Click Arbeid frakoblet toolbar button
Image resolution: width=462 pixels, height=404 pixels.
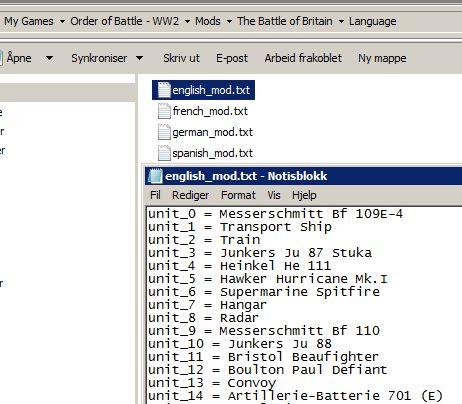[x=303, y=58]
